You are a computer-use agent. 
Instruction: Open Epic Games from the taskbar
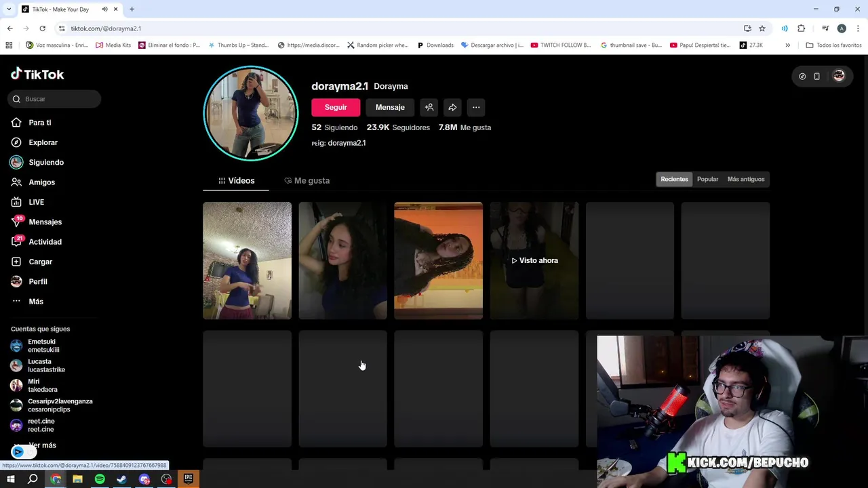[x=189, y=479]
